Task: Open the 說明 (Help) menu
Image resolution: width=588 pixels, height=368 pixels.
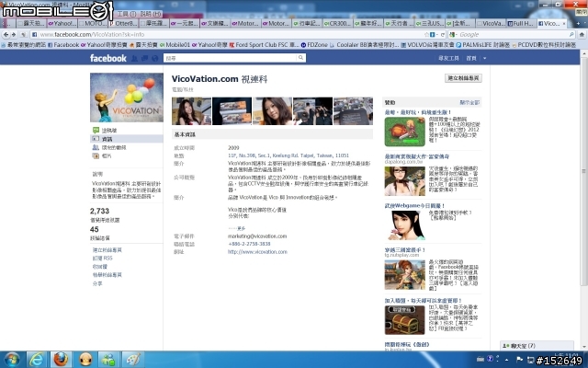Action: click(x=151, y=14)
